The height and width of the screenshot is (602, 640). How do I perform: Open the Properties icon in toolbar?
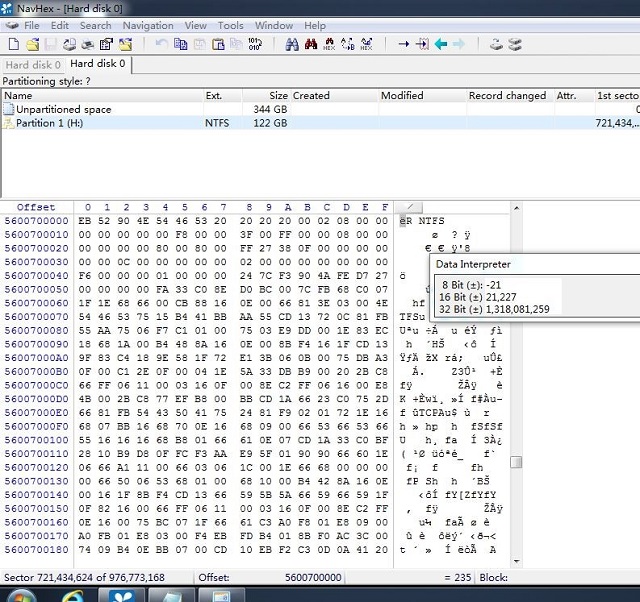(x=106, y=44)
